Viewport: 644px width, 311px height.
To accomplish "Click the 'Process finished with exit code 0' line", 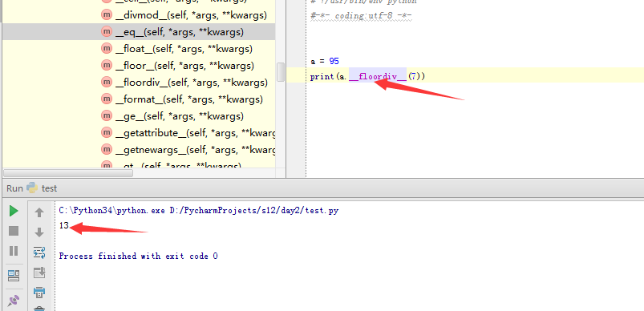I will [139, 256].
